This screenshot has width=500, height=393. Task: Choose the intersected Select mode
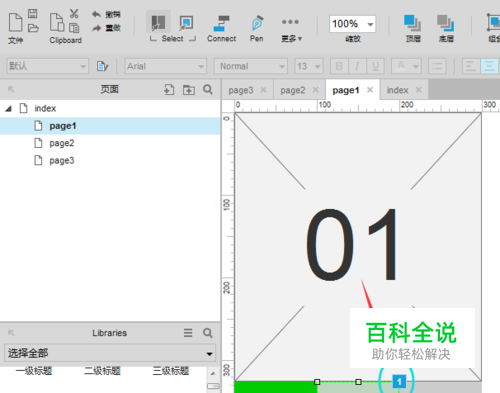pyautogui.click(x=158, y=23)
